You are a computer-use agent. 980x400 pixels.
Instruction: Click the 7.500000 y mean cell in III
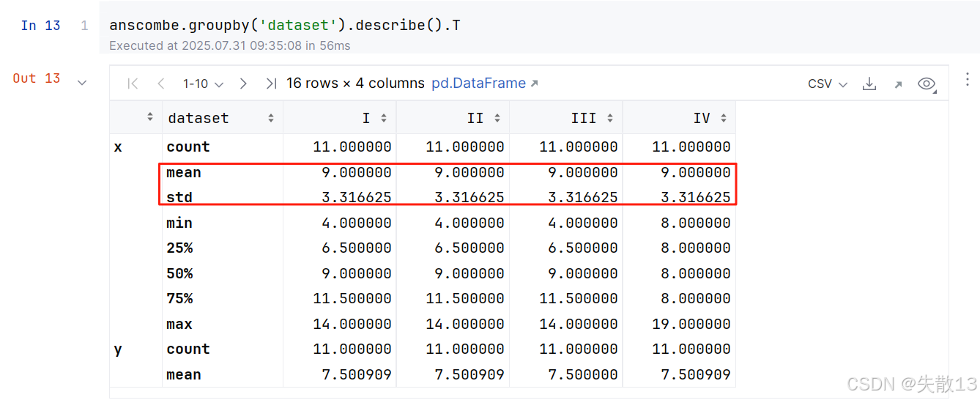tap(583, 375)
